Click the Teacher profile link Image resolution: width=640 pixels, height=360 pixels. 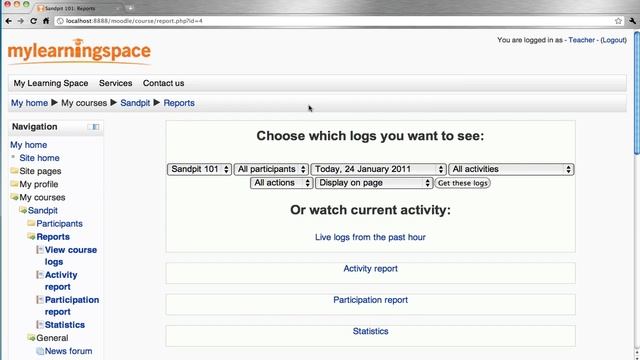coord(581,40)
